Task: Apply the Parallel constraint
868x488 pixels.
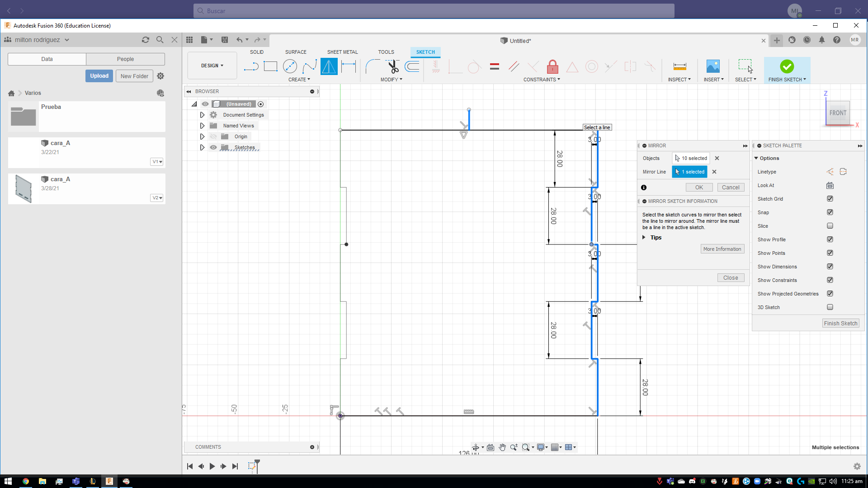Action: pos(514,67)
